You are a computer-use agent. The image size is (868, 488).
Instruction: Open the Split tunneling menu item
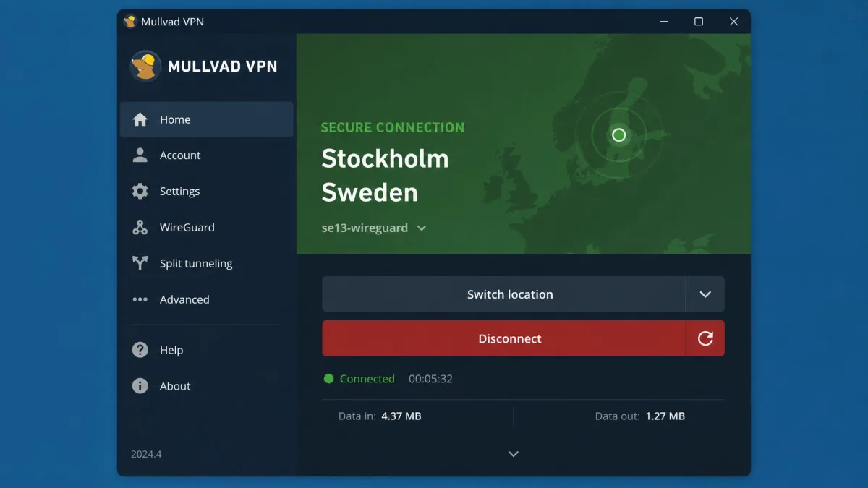pos(207,263)
